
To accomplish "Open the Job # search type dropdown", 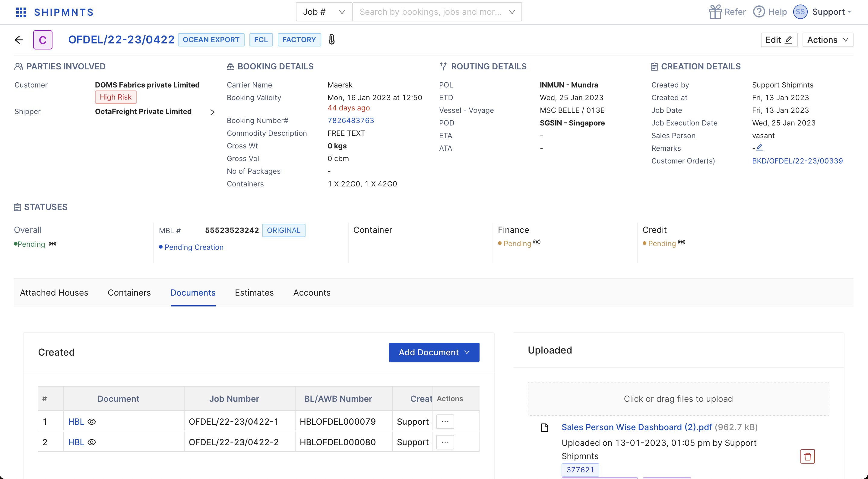I will (x=324, y=12).
